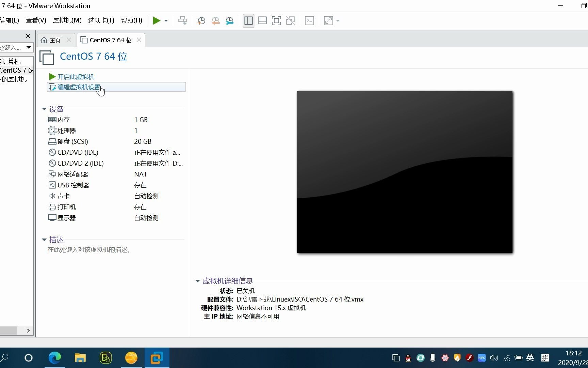Collapse the 设备 section

point(44,109)
